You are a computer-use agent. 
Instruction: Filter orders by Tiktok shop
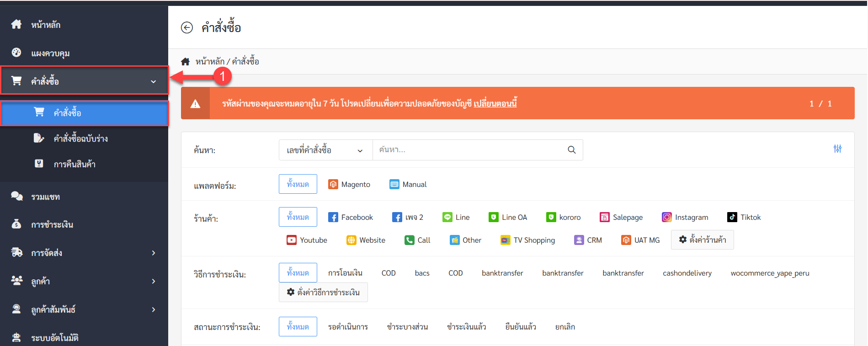[x=744, y=218]
